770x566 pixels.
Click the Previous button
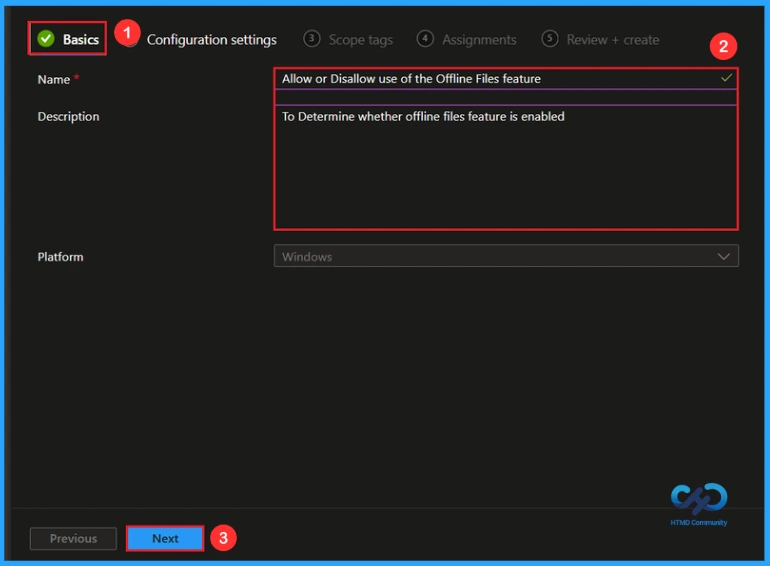pos(73,539)
